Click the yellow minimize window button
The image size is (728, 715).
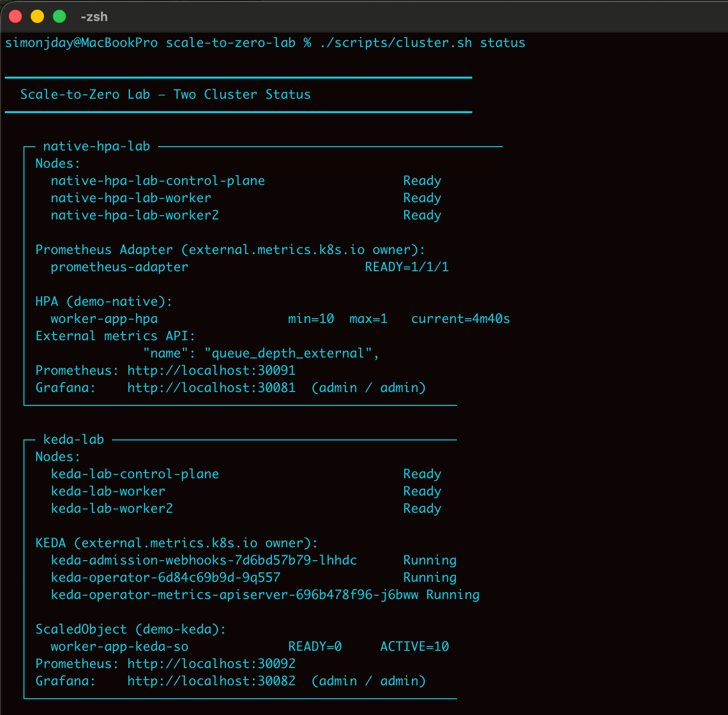37,16
